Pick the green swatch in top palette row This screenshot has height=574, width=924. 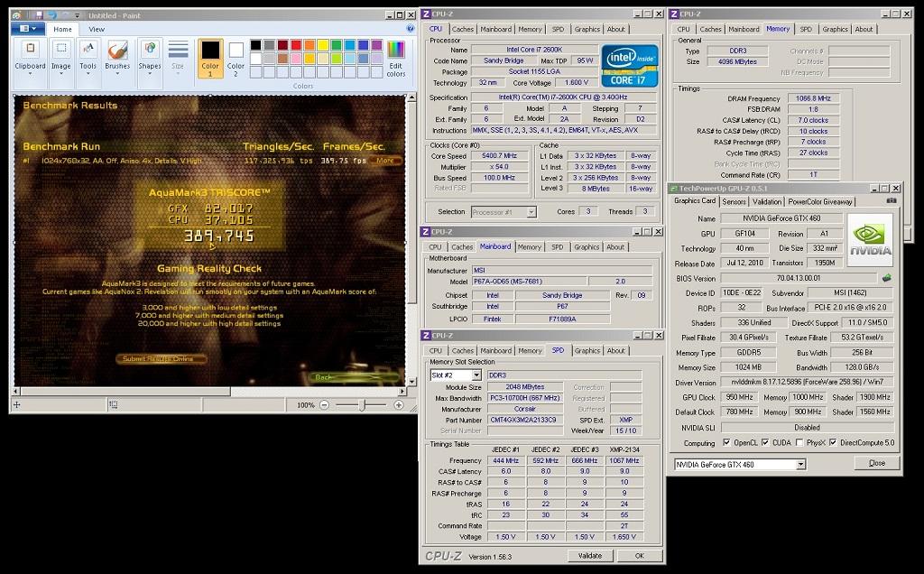coord(337,45)
